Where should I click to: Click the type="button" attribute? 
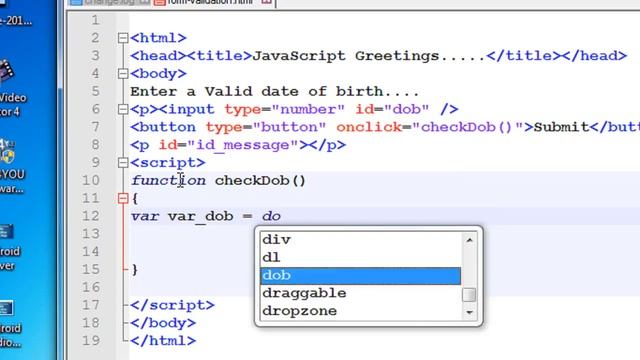click(x=266, y=127)
